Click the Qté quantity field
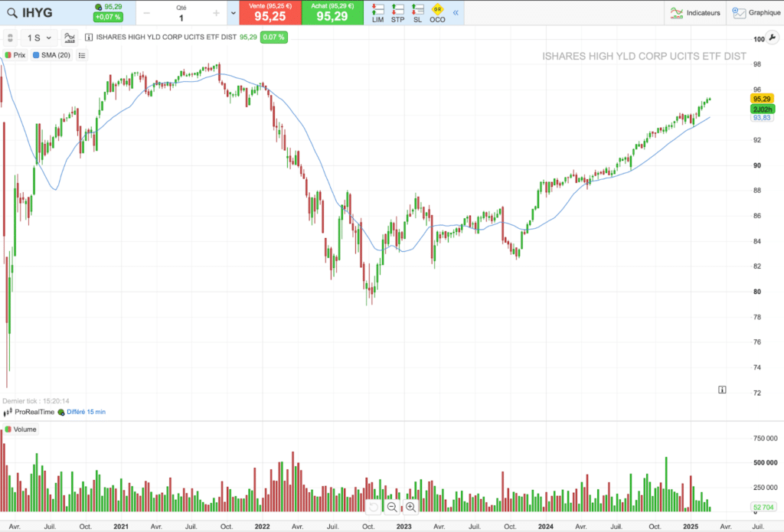Image resolution: width=784 pixels, height=532 pixels. point(181,14)
